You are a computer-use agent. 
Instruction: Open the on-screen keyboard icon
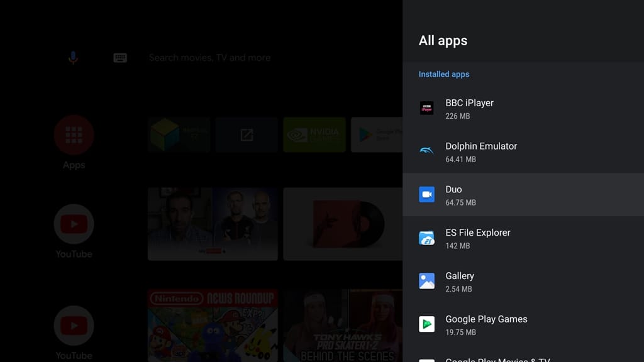click(120, 58)
